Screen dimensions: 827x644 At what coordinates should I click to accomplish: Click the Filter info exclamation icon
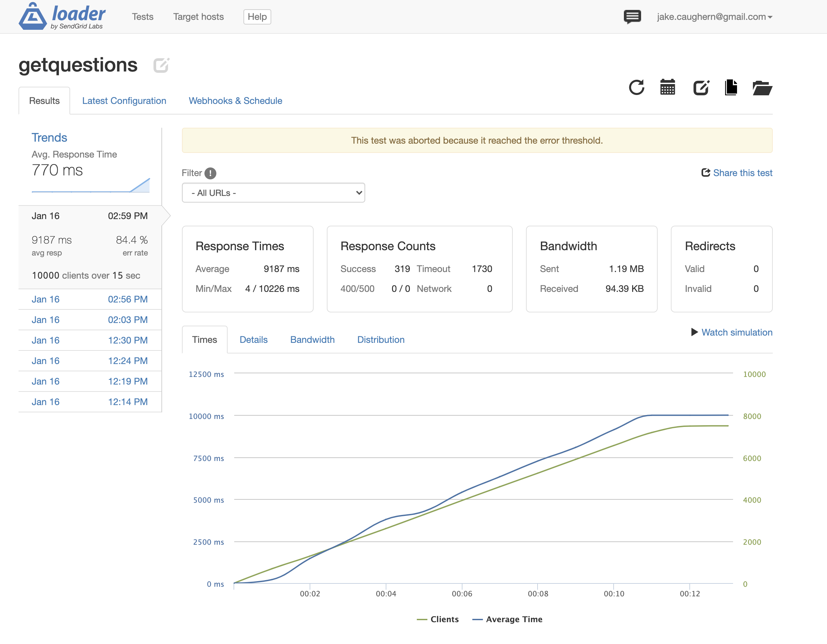[x=210, y=173]
